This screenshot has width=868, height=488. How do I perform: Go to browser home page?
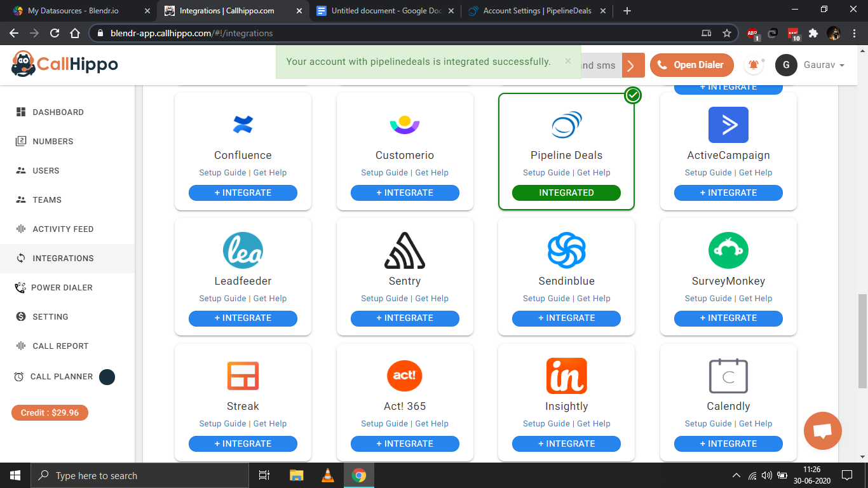(x=75, y=33)
